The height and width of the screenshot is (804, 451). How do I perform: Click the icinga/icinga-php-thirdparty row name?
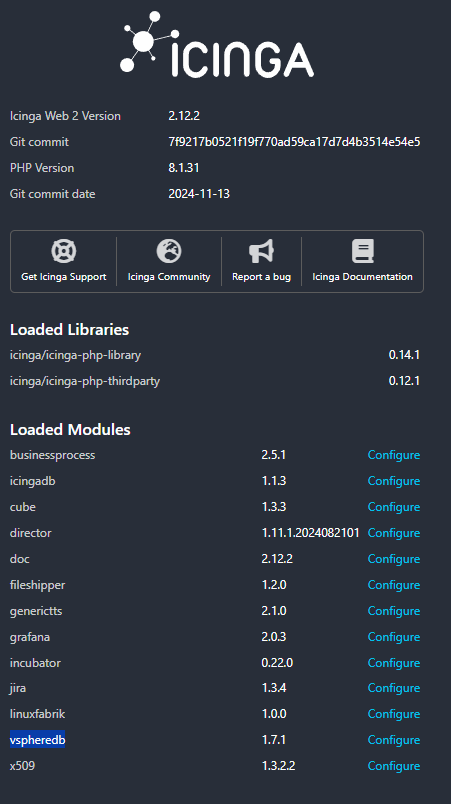(x=85, y=381)
